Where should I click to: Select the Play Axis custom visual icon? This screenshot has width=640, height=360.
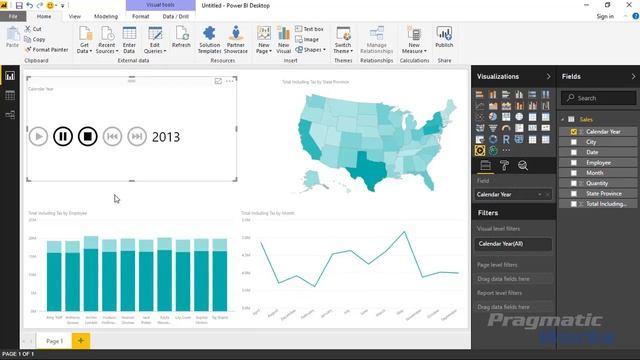[x=480, y=151]
